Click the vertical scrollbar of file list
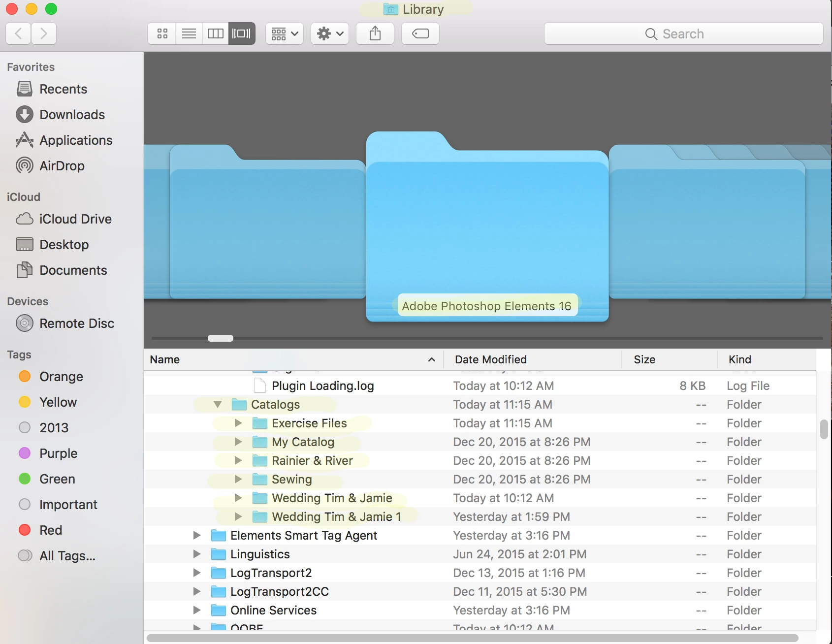The width and height of the screenshot is (832, 644). click(824, 429)
